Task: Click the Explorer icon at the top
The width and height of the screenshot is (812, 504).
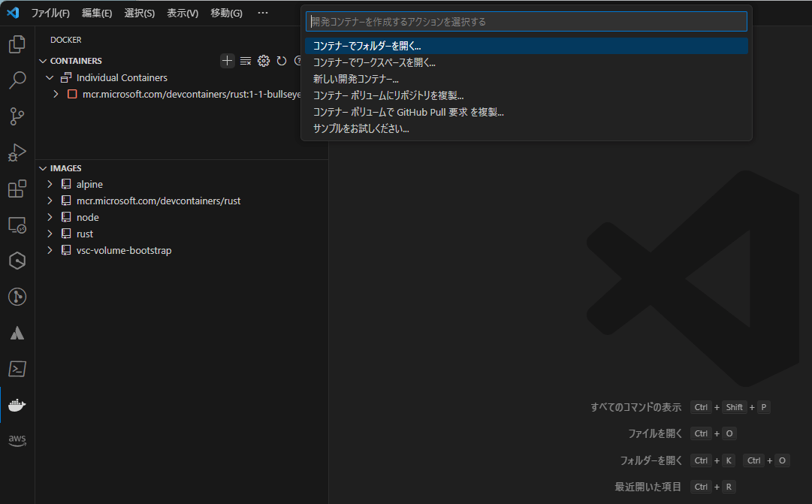Action: 17,44
